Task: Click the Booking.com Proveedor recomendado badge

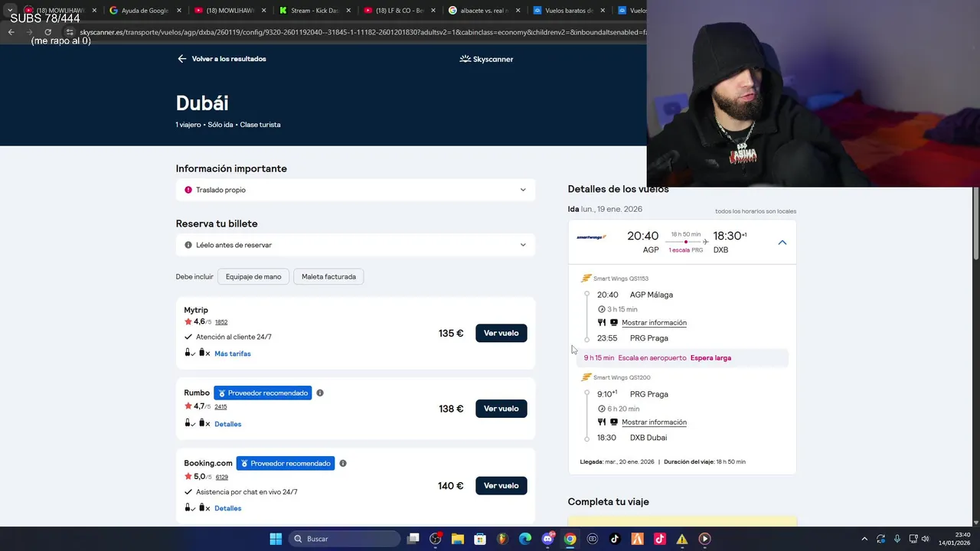Action: tap(286, 463)
